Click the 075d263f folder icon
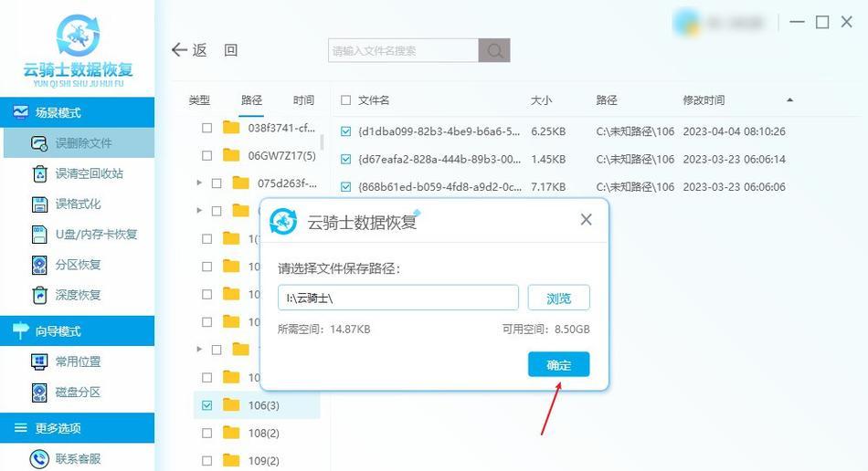868x471 pixels. [240, 183]
